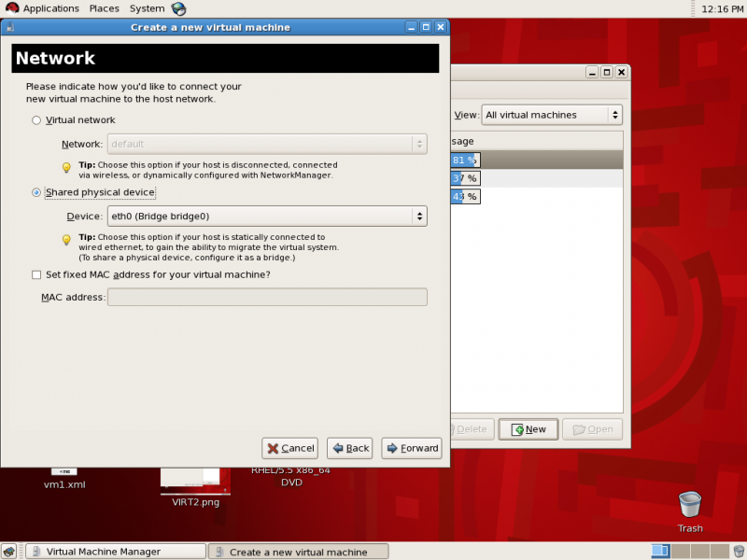
Task: Close the Create a new virtual machine window
Action: 441,27
